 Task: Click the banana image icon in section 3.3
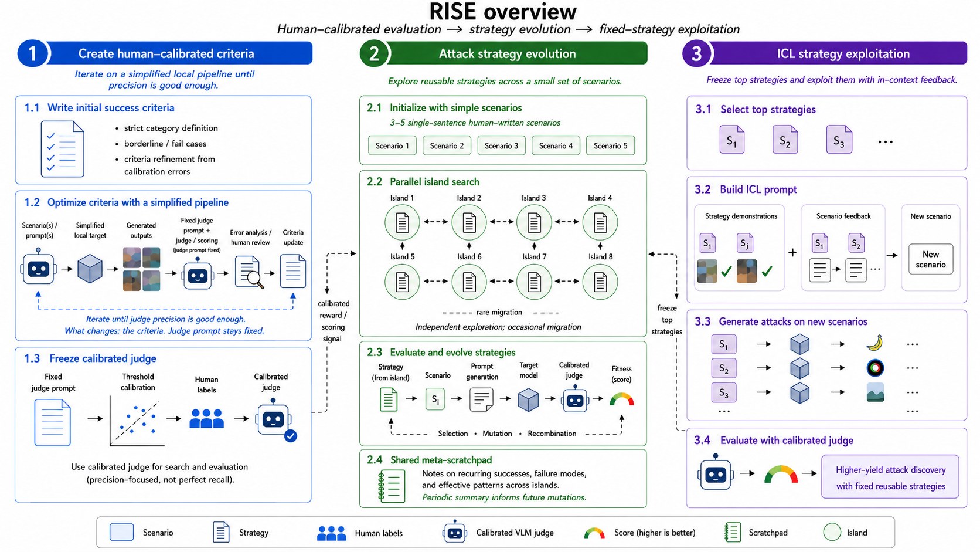point(875,343)
